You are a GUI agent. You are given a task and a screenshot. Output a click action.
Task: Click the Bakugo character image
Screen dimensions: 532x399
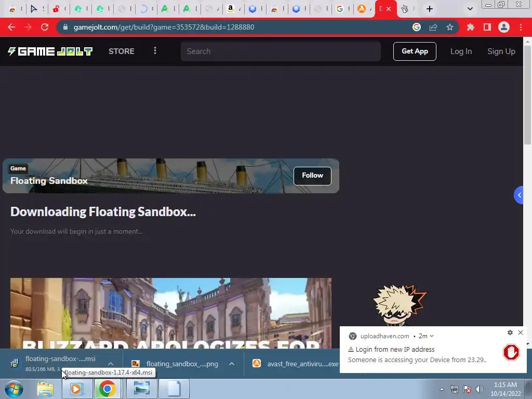(400, 305)
